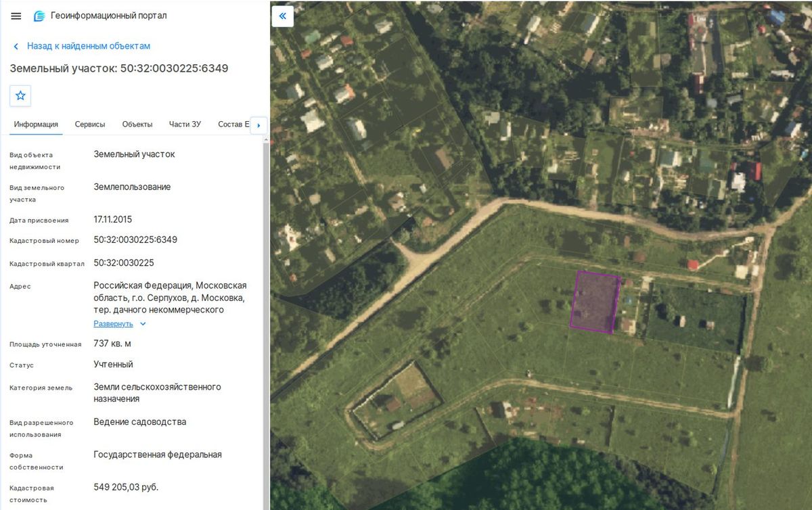The image size is (812, 510).
Task: Click the parcel title 50:32:0030225:6349 heading
Action: click(119, 68)
